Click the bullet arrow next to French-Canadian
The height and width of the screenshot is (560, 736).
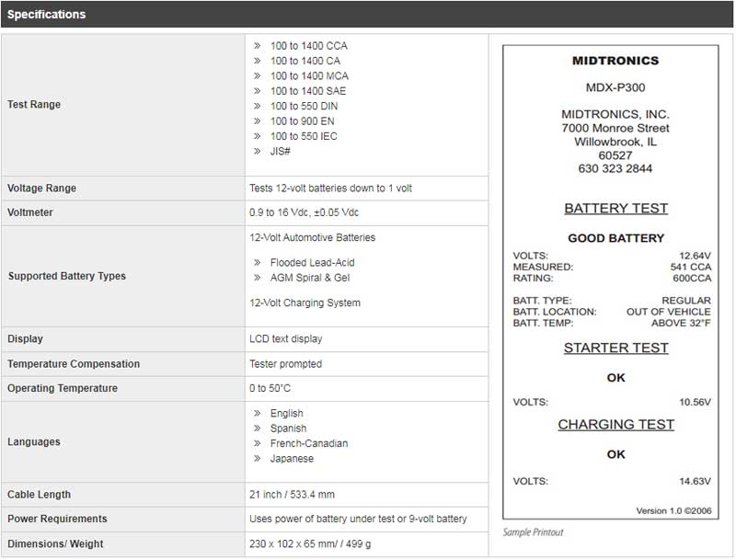pyautogui.click(x=258, y=444)
